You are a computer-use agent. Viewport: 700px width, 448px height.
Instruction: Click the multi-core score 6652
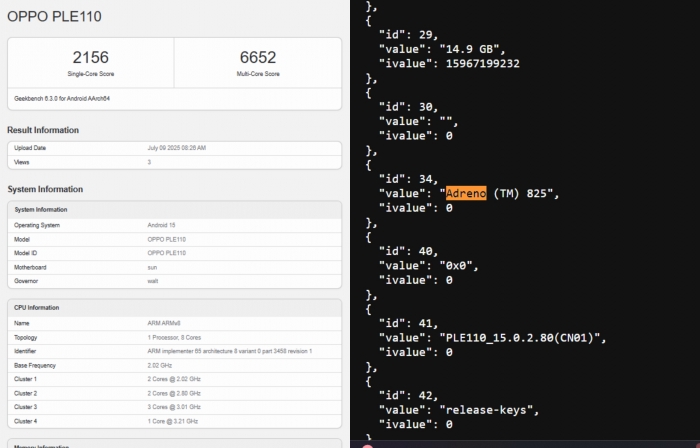point(258,57)
